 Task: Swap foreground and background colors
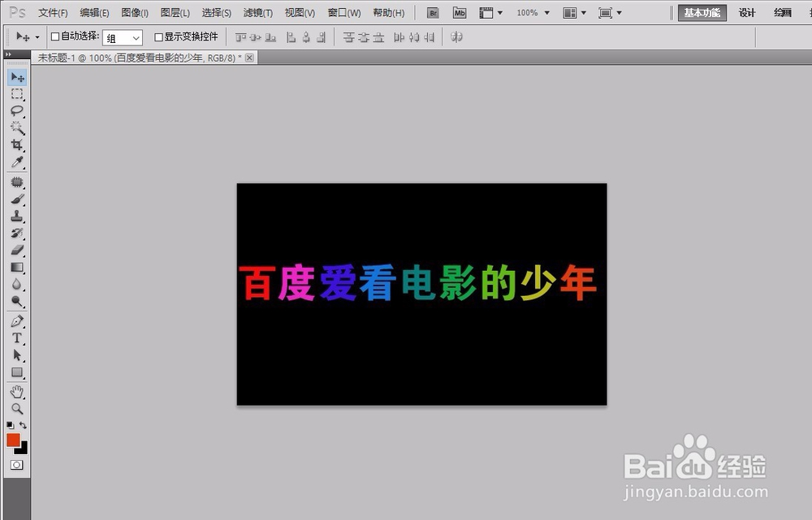24,425
